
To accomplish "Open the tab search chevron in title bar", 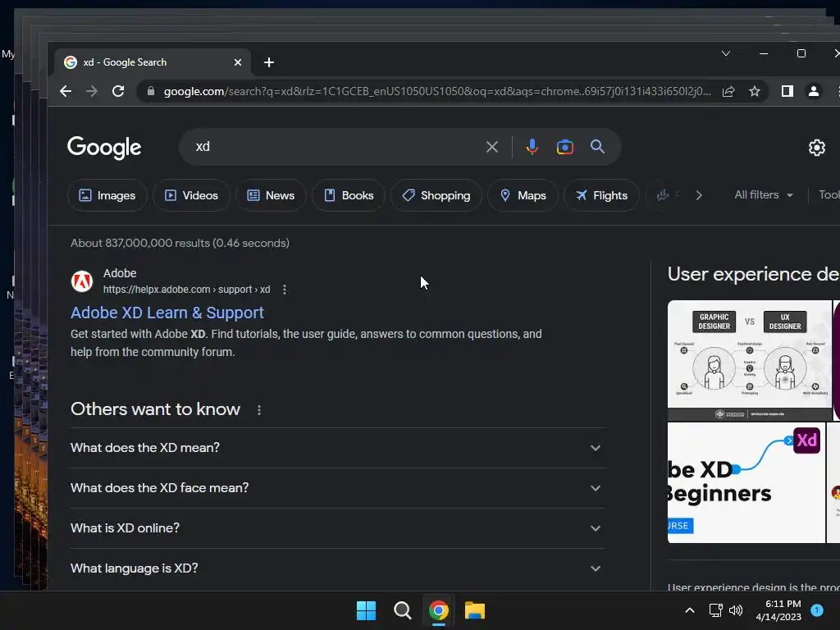I will pos(726,53).
